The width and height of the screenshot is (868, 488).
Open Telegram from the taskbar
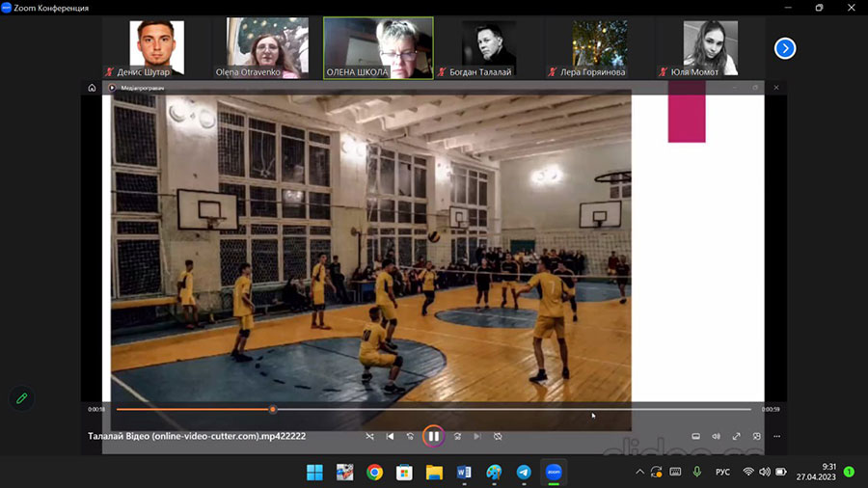click(524, 472)
